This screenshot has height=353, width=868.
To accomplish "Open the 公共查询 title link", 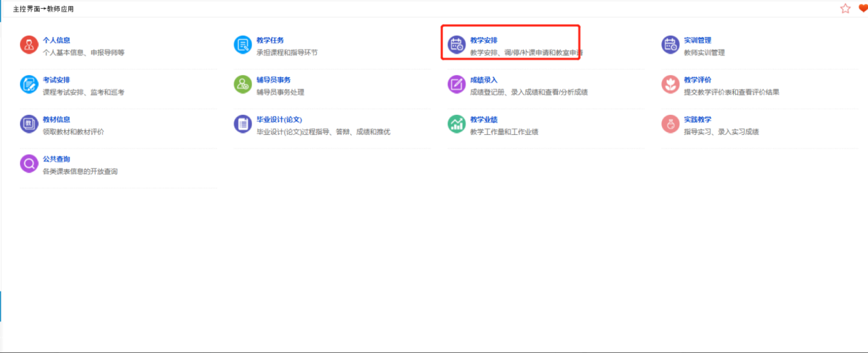I will click(x=56, y=159).
